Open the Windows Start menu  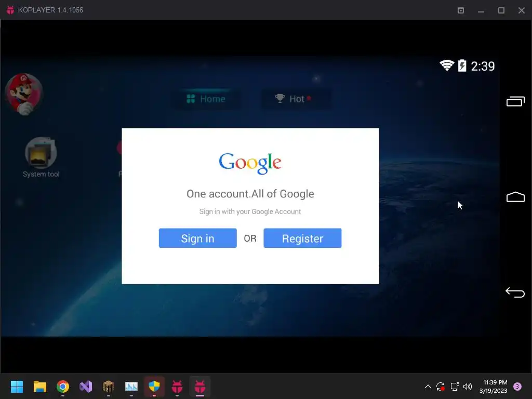(x=17, y=387)
